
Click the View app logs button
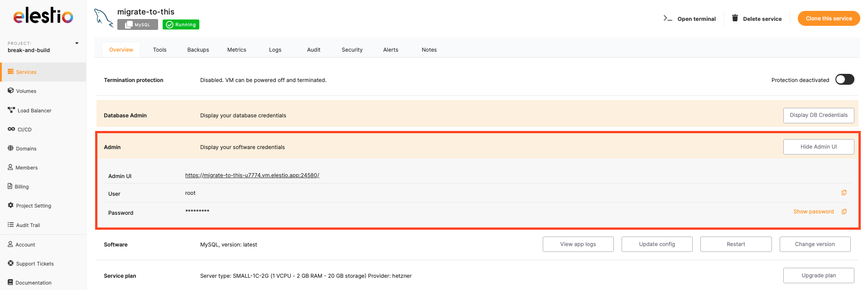point(578,244)
